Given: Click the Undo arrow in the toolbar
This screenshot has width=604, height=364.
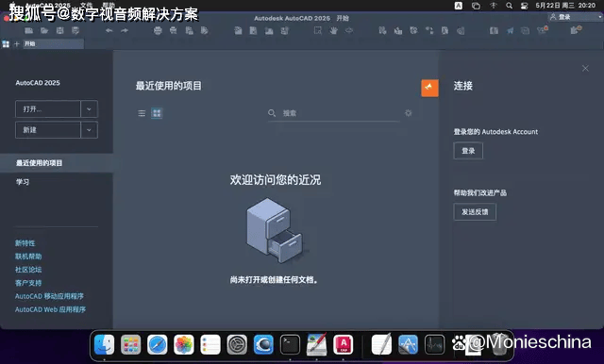Looking at the screenshot, I should click(x=109, y=30).
